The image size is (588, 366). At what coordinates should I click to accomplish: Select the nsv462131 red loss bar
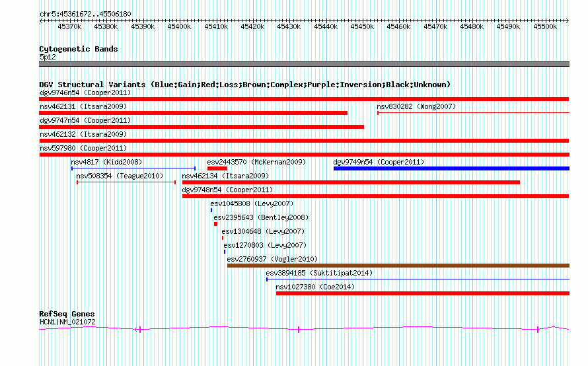[x=193, y=113]
